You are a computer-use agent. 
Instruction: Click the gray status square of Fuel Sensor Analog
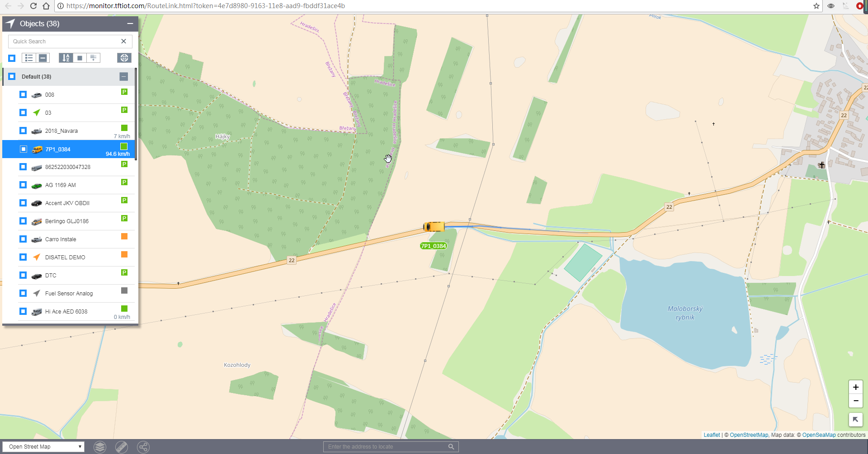coord(124,290)
